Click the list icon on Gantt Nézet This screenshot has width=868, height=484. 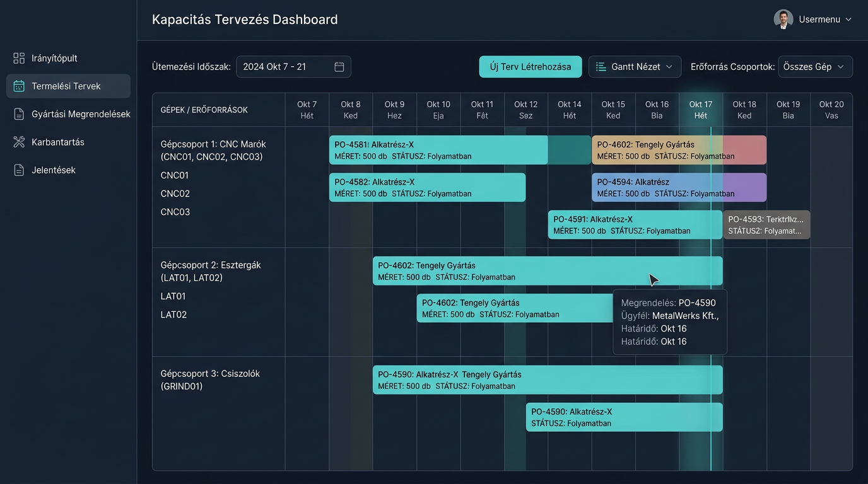coord(601,67)
